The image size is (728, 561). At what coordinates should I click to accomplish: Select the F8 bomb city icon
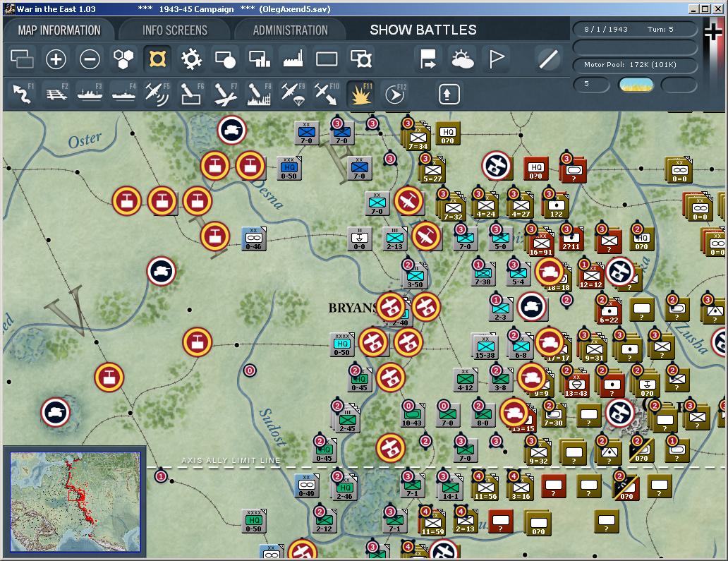[259, 93]
